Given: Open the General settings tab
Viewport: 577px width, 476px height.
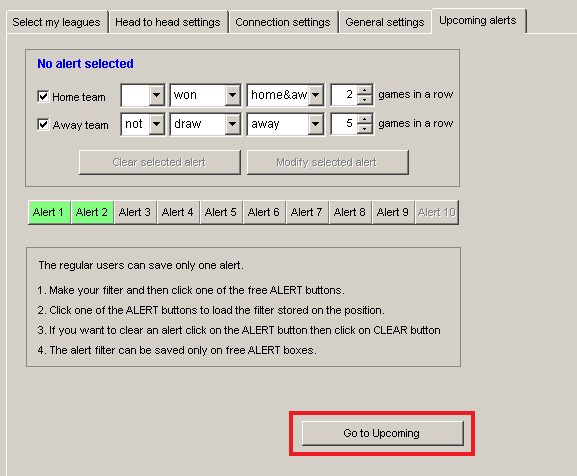Looking at the screenshot, I should click(385, 22).
